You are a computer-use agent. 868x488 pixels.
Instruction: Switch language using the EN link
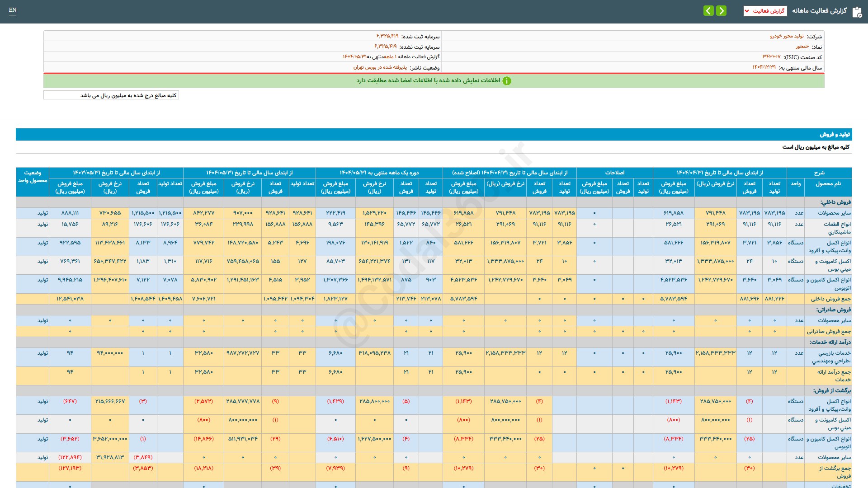point(13,10)
